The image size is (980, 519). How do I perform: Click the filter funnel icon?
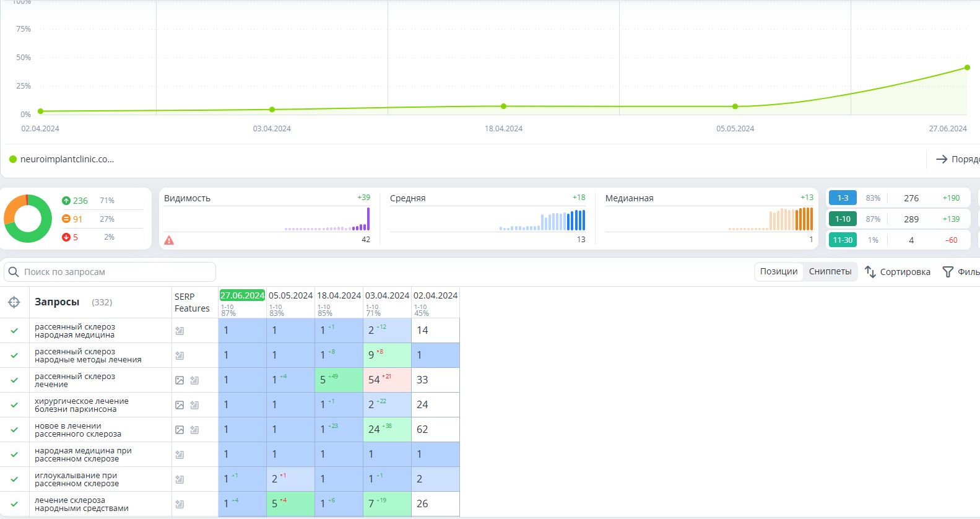tap(947, 272)
